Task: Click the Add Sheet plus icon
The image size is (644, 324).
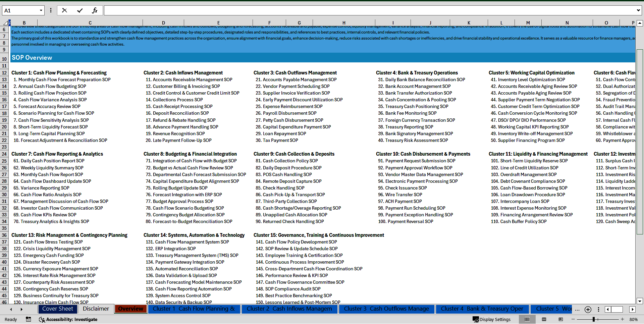Action: 588,309
